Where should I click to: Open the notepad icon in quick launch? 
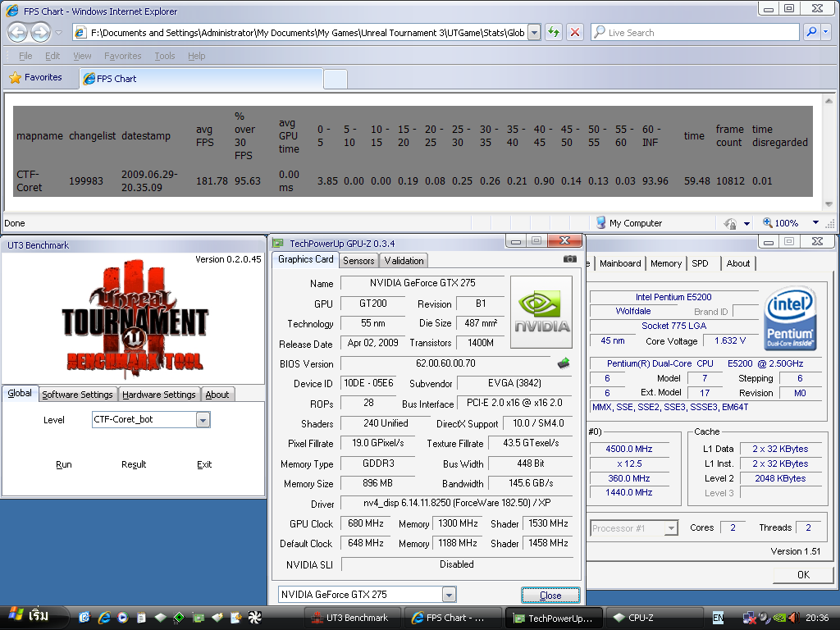[141, 618]
